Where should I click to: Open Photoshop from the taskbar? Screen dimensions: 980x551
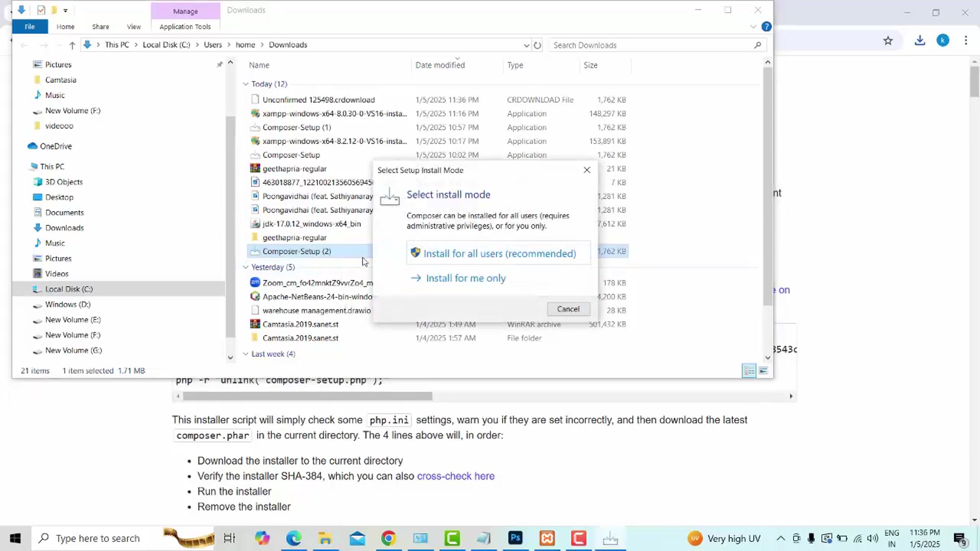[516, 538]
